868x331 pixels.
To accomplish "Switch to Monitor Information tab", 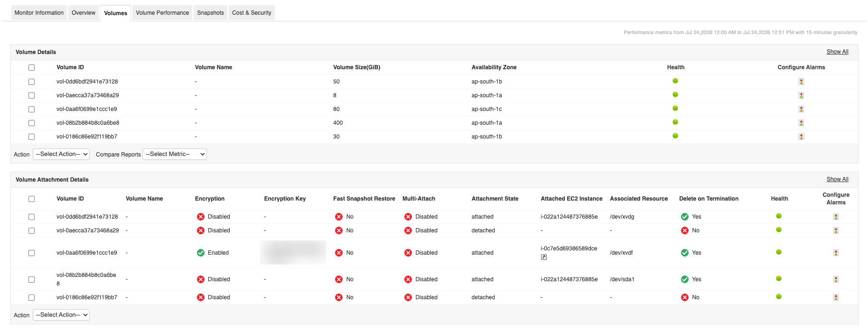I will [x=39, y=13].
